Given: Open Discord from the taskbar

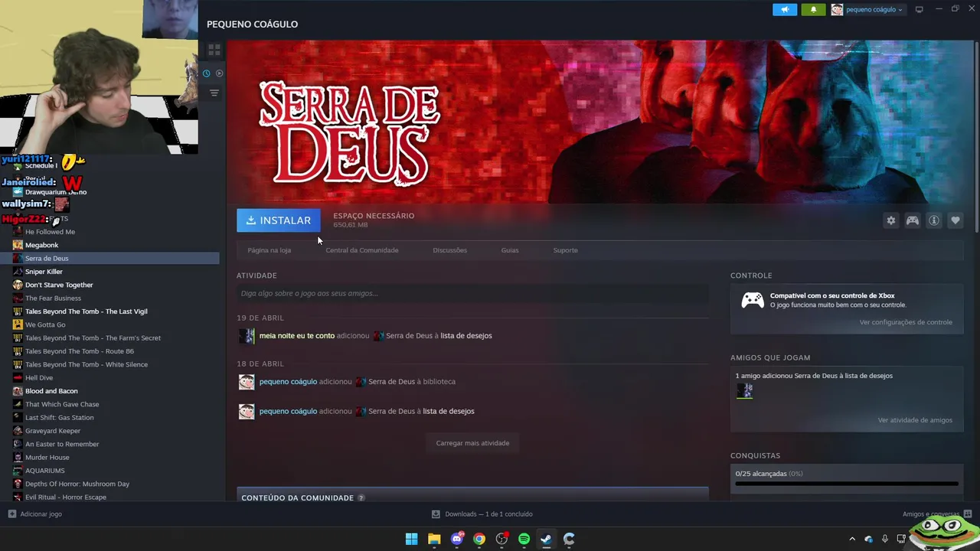Looking at the screenshot, I should [457, 539].
